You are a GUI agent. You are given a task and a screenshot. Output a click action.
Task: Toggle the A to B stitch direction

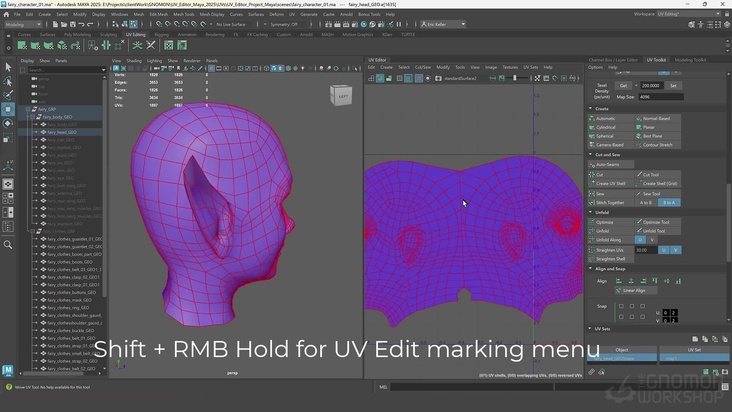tap(646, 203)
